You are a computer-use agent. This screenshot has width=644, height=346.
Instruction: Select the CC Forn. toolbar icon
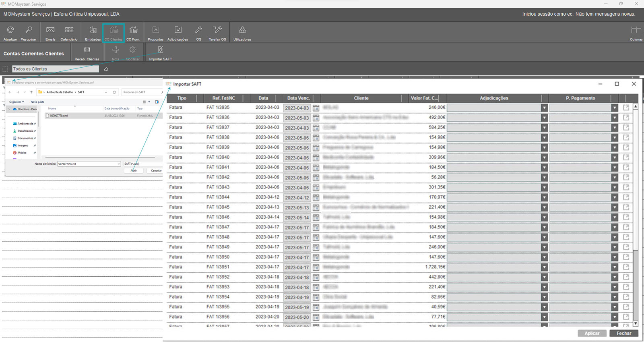[133, 30]
